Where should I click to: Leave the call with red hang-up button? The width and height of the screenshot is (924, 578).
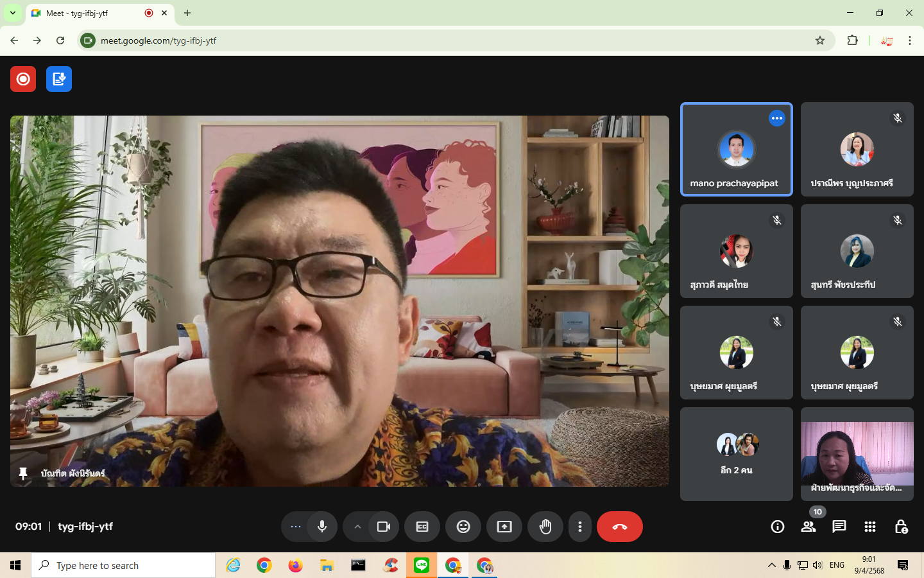coord(620,527)
